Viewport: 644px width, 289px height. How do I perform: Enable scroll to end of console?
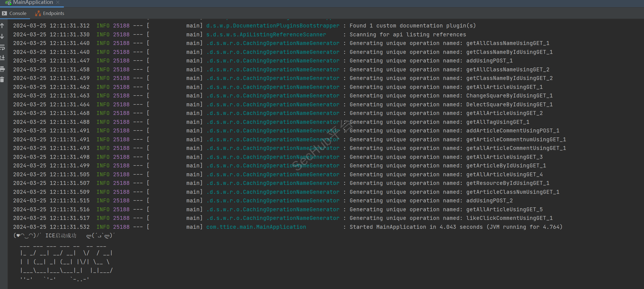pos(2,58)
